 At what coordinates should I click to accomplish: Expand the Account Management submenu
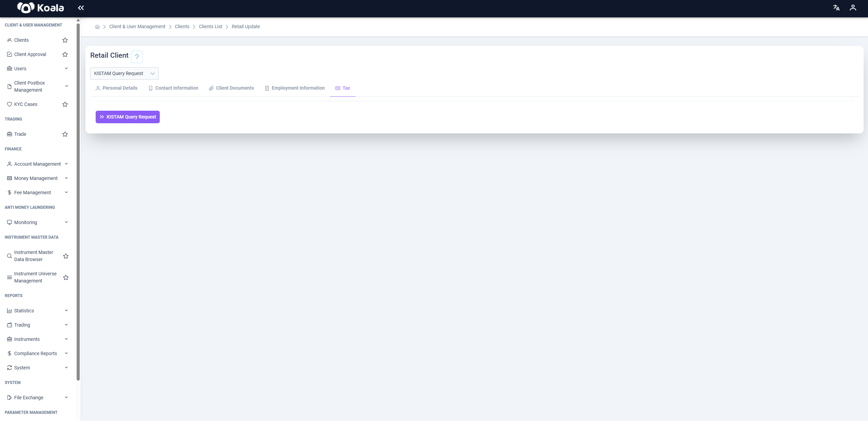coord(37,164)
